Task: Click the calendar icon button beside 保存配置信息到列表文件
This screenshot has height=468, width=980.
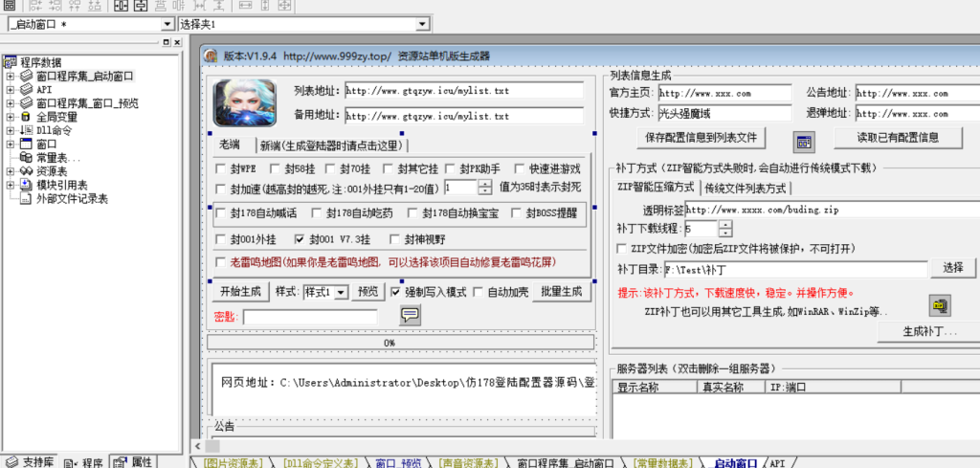Action: [x=804, y=143]
